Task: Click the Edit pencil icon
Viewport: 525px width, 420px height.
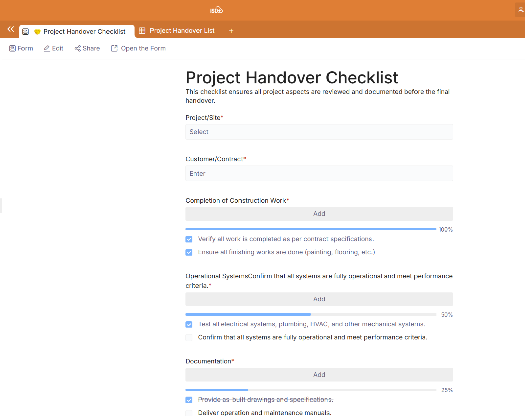Action: [47, 48]
